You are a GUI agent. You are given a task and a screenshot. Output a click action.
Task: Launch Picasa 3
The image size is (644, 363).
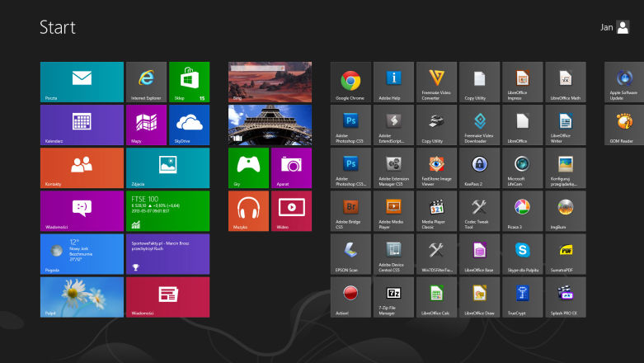click(523, 211)
